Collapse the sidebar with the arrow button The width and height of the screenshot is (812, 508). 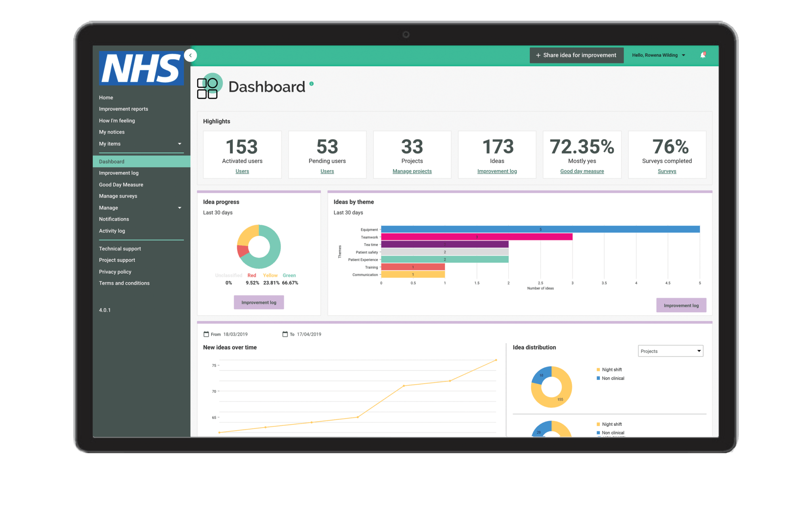point(190,55)
